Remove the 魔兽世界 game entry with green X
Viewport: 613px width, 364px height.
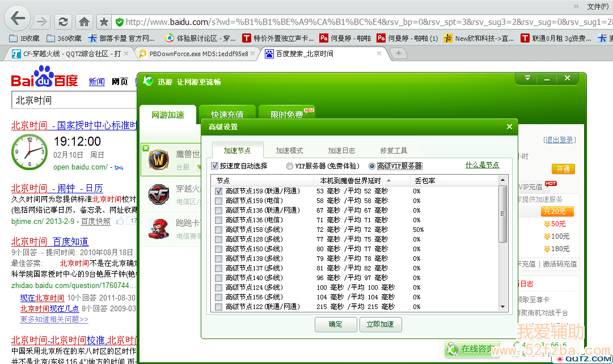(x=146, y=148)
